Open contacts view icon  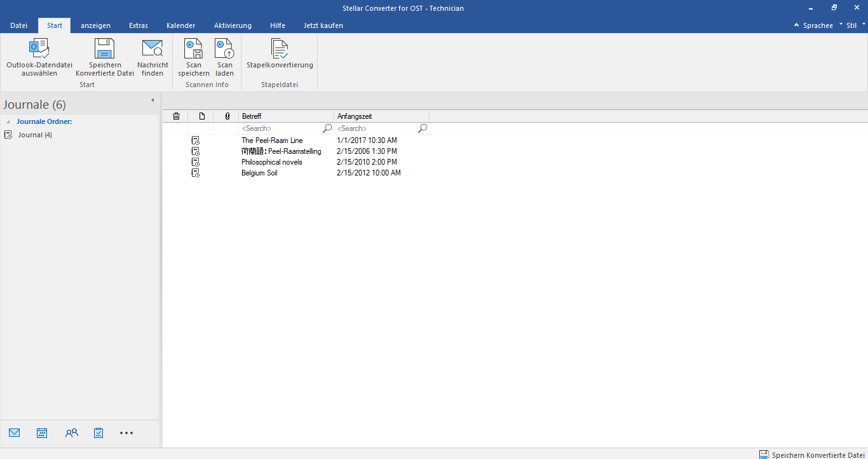point(71,433)
